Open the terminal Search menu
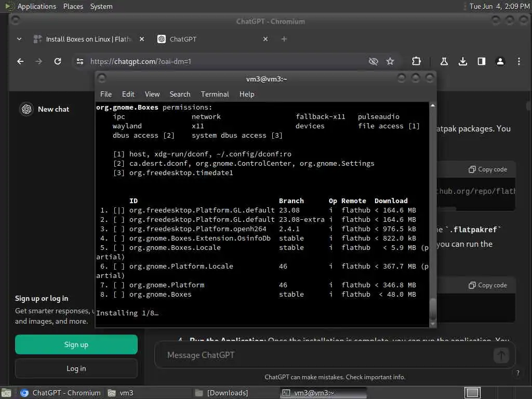Viewport: 532px width, 399px height. 180,95
